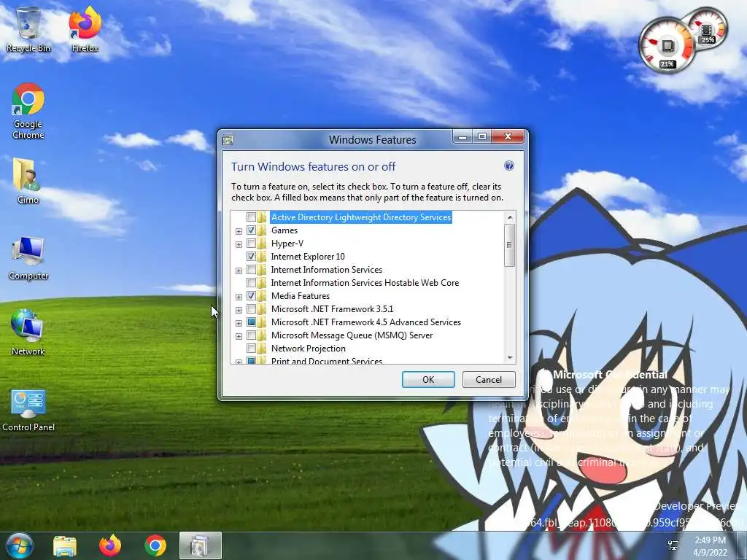The image size is (747, 560).
Task: Launch Chrome from the taskbar
Action: [x=155, y=545]
